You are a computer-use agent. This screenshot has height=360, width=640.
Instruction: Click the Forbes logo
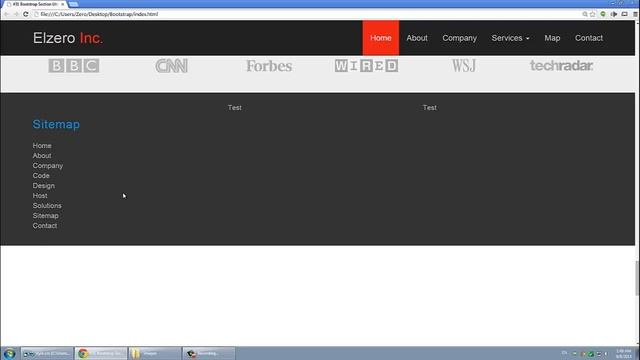coord(269,66)
